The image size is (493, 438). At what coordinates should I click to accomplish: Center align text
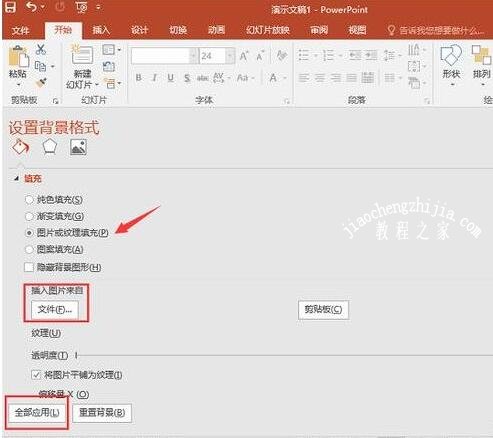point(320,78)
